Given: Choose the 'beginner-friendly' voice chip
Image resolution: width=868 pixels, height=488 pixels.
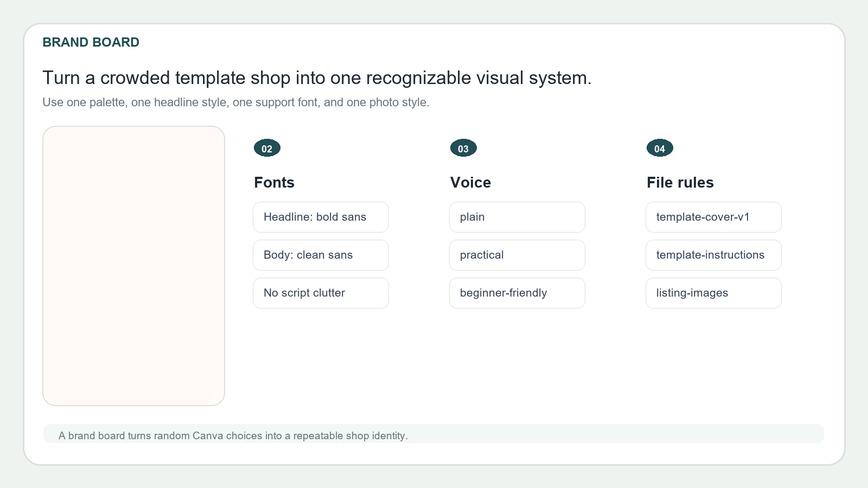Looking at the screenshot, I should pos(517,293).
